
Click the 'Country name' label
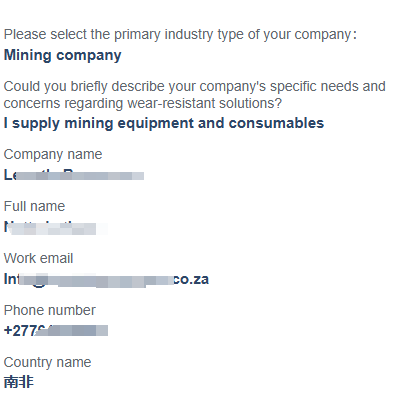(x=47, y=362)
